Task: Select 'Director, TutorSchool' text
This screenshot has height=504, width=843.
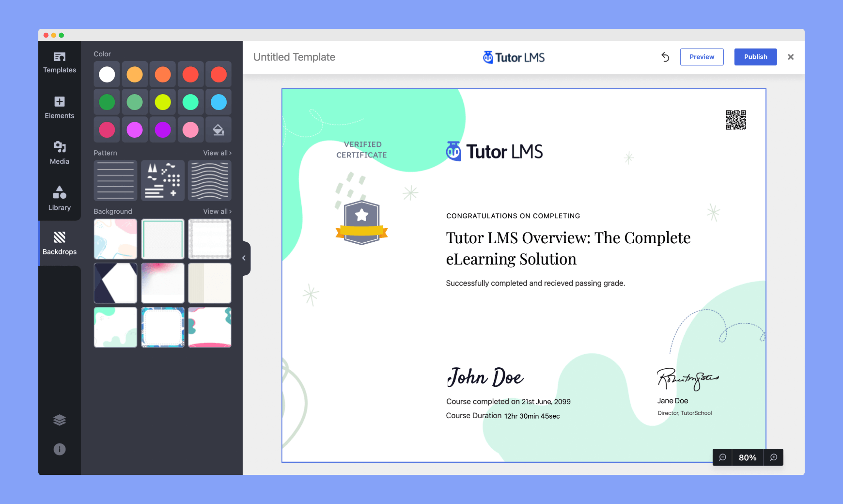Action: (x=685, y=413)
